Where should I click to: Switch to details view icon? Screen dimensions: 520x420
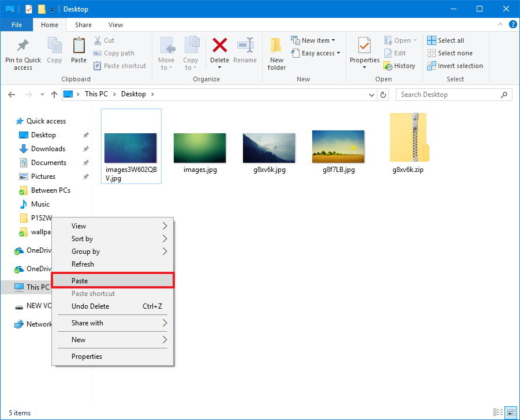(x=498, y=412)
